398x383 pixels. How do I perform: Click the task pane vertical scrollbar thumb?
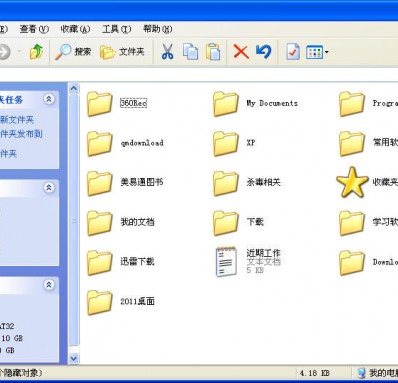coord(74,220)
